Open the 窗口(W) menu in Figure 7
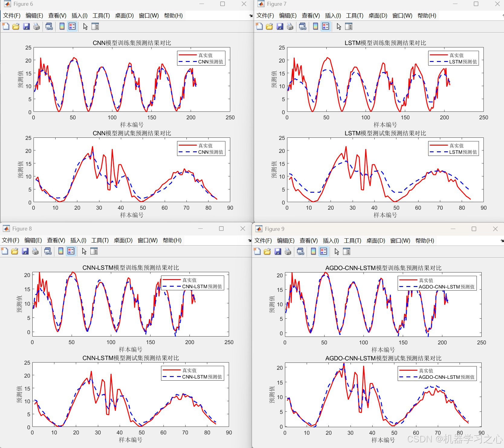Screen dimensions: 504x448 pos(402,16)
